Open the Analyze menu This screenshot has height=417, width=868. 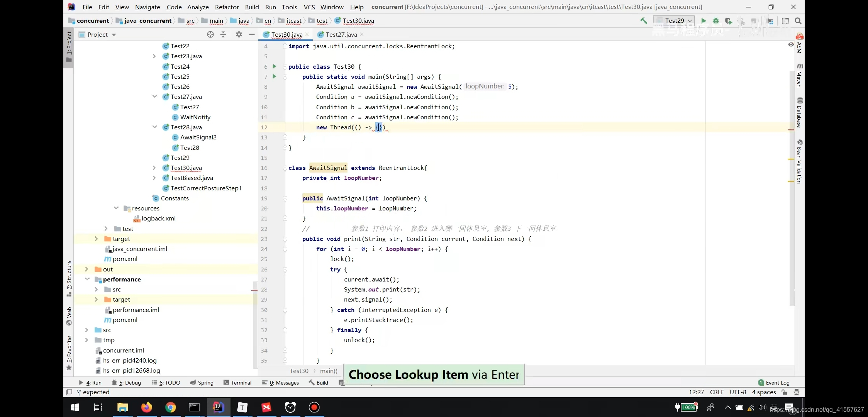(198, 7)
